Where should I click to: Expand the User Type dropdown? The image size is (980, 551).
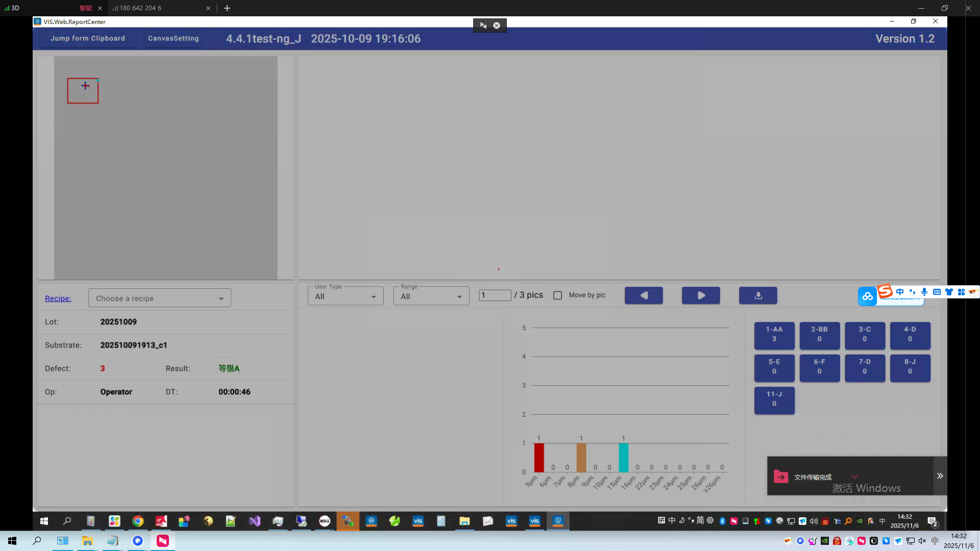pyautogui.click(x=345, y=296)
